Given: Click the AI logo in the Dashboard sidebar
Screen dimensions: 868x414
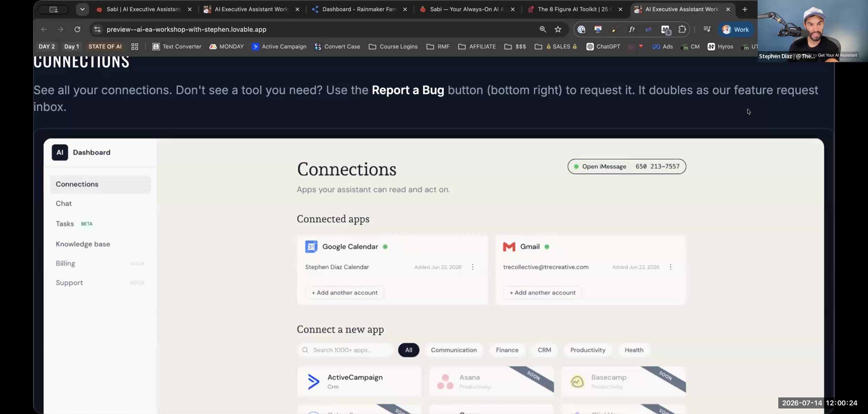Looking at the screenshot, I should [60, 152].
